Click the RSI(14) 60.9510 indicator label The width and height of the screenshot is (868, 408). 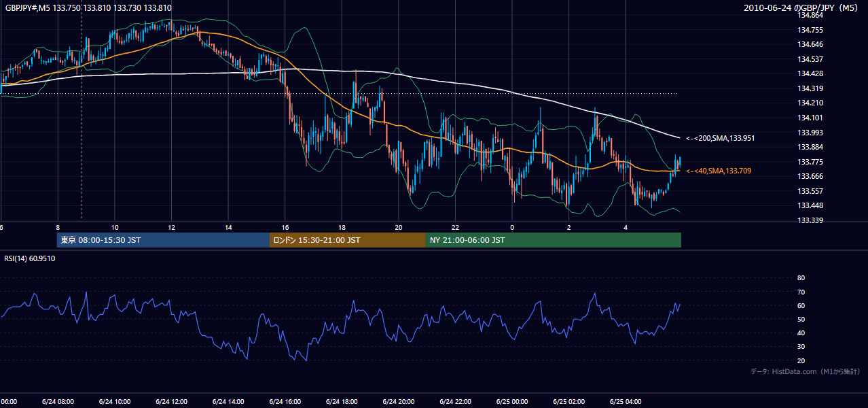[x=30, y=258]
